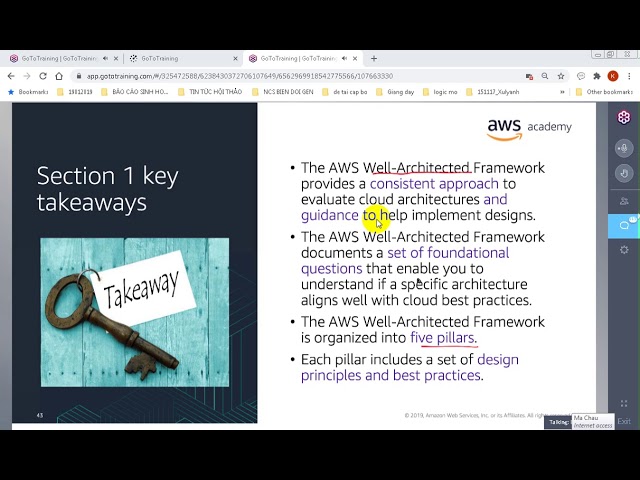This screenshot has height=480, width=640.
Task: Mute audio on the third GoToTraining tab
Action: point(344,58)
